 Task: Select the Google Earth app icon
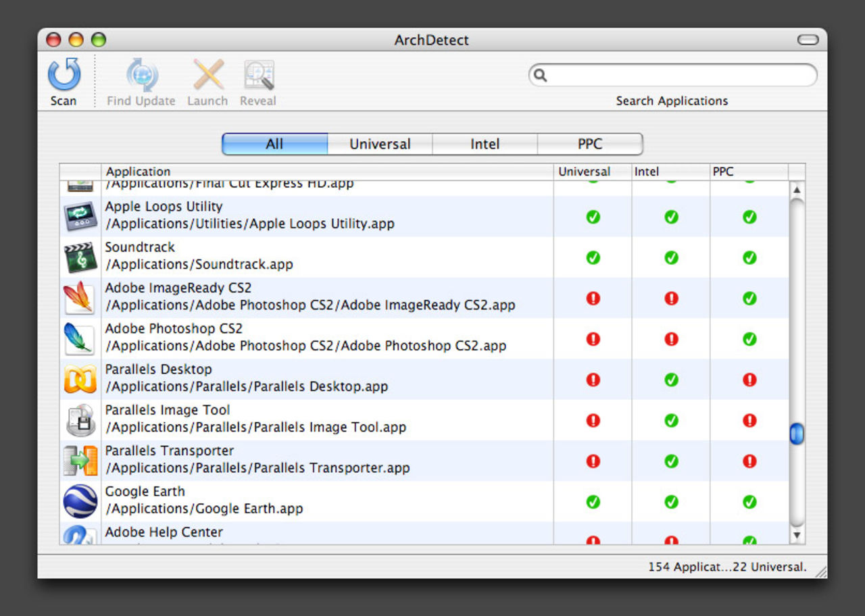coord(80,501)
